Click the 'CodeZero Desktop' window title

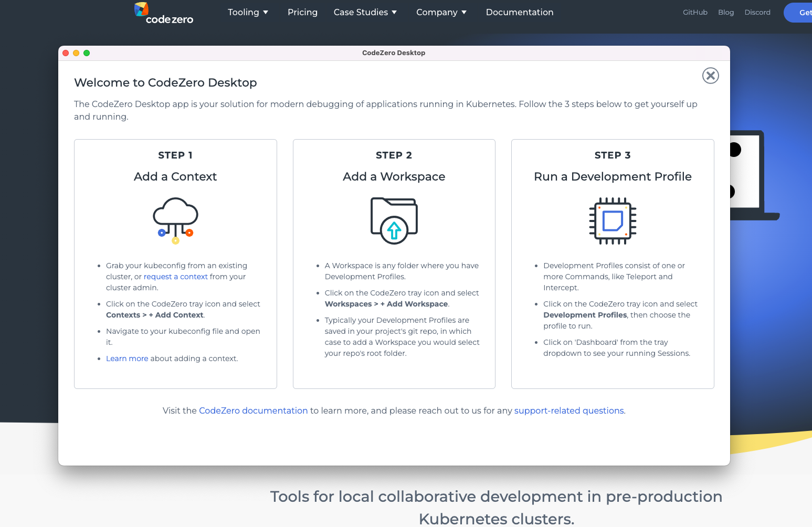394,53
